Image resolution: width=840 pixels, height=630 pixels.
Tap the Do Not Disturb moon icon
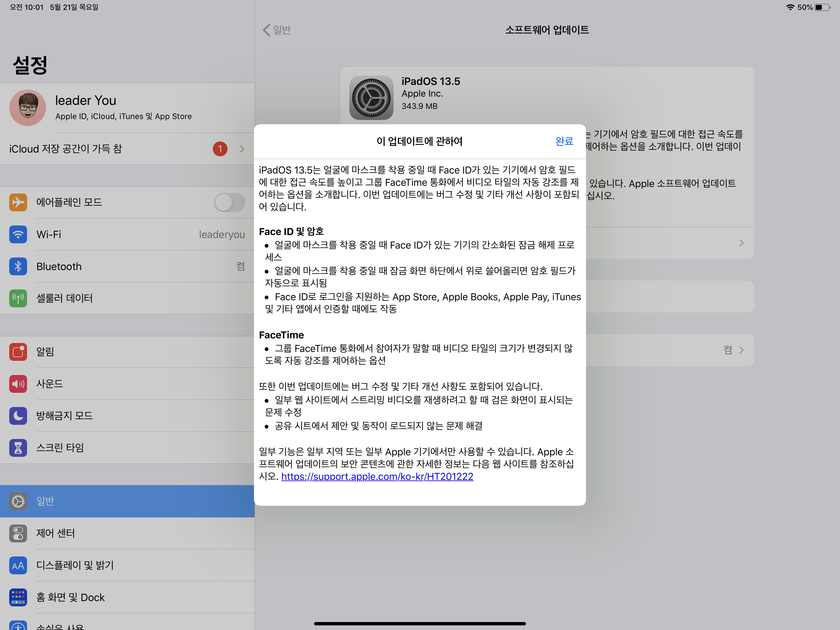click(x=18, y=416)
